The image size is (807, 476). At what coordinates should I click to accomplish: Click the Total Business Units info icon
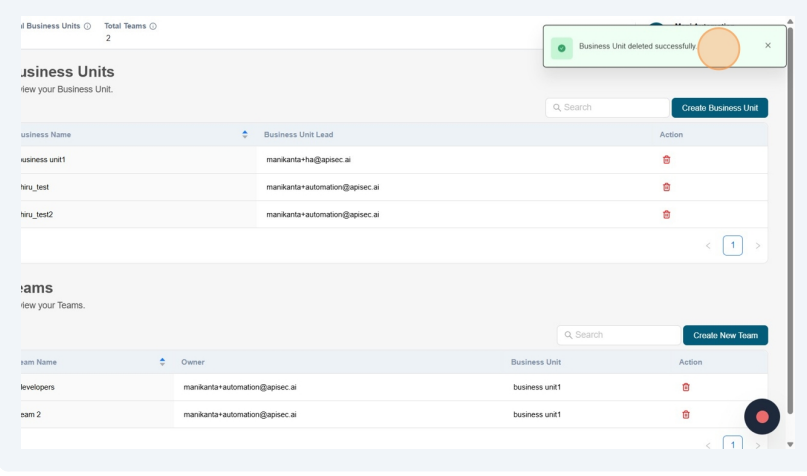[87, 26]
